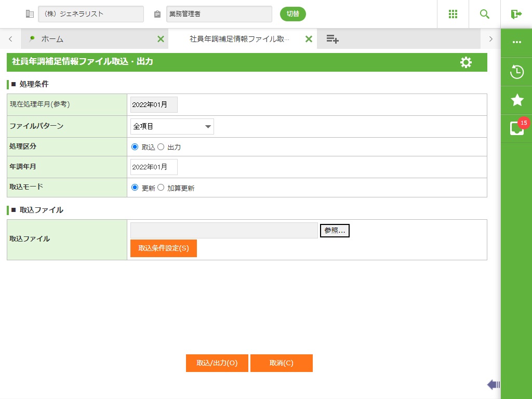The width and height of the screenshot is (532, 399).
Task: Select the 取込 processing option
Action: point(135,147)
